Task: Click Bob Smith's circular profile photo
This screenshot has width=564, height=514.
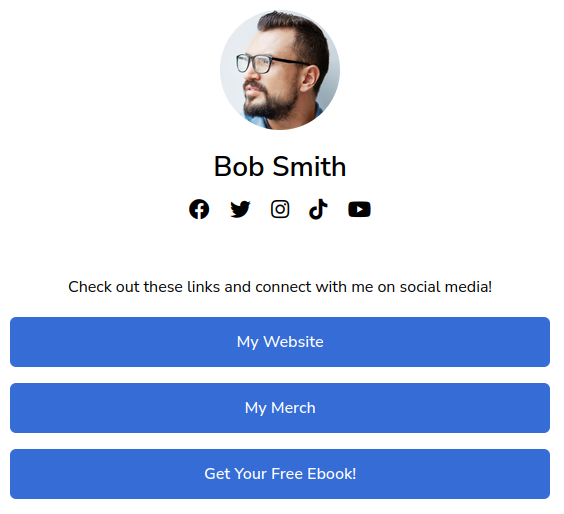Action: tap(282, 70)
